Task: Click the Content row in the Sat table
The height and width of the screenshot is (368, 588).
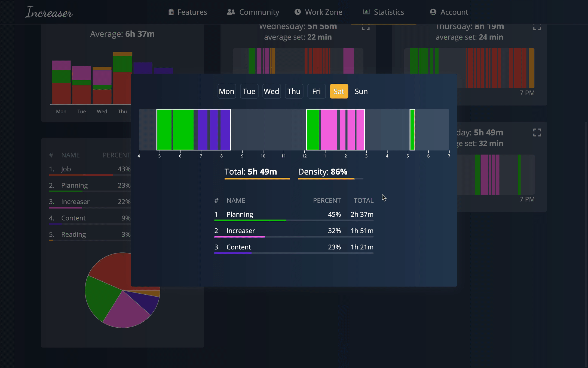Action: click(x=294, y=248)
